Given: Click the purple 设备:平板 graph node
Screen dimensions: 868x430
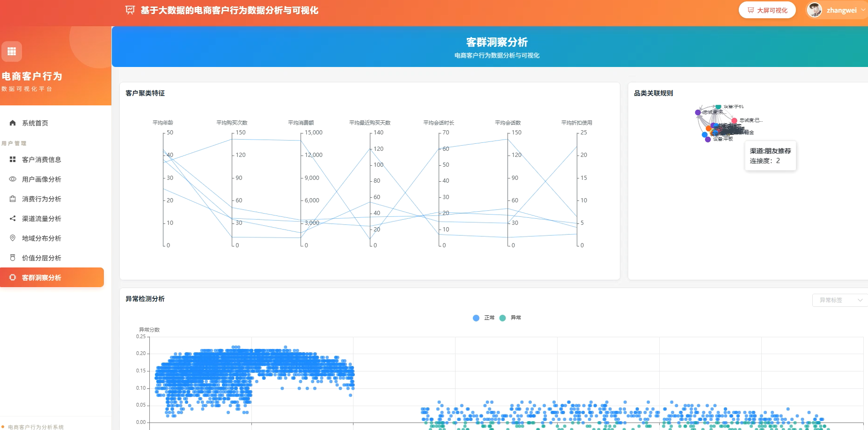Looking at the screenshot, I should [708, 139].
